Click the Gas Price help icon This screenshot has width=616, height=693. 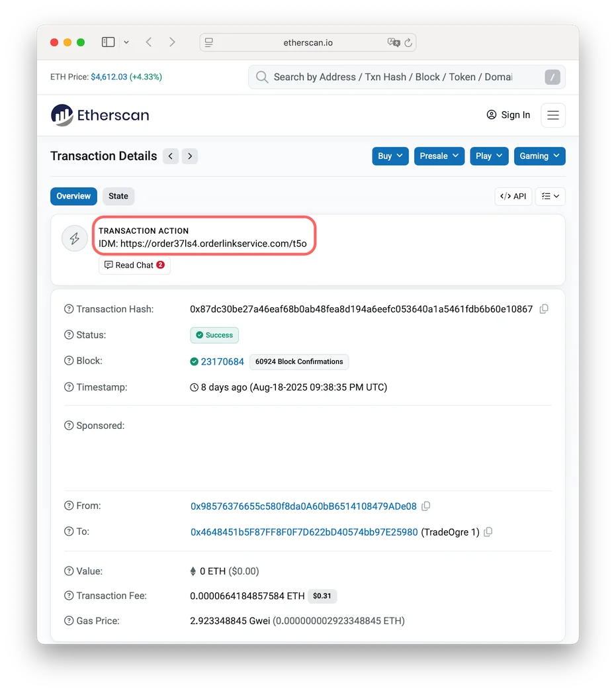[x=69, y=621]
